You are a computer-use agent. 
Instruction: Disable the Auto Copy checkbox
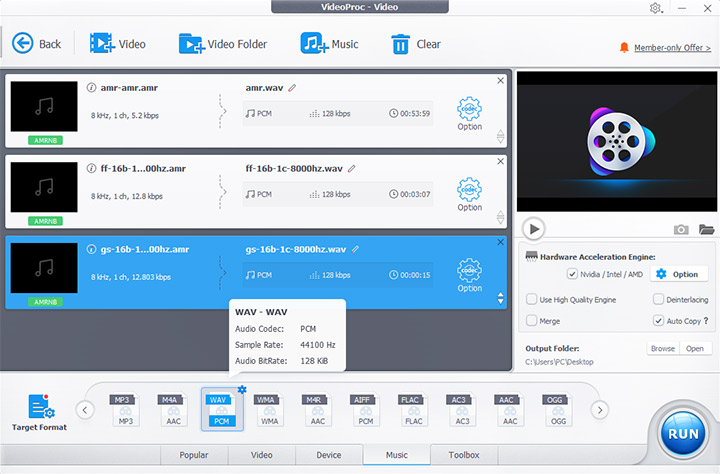(658, 321)
